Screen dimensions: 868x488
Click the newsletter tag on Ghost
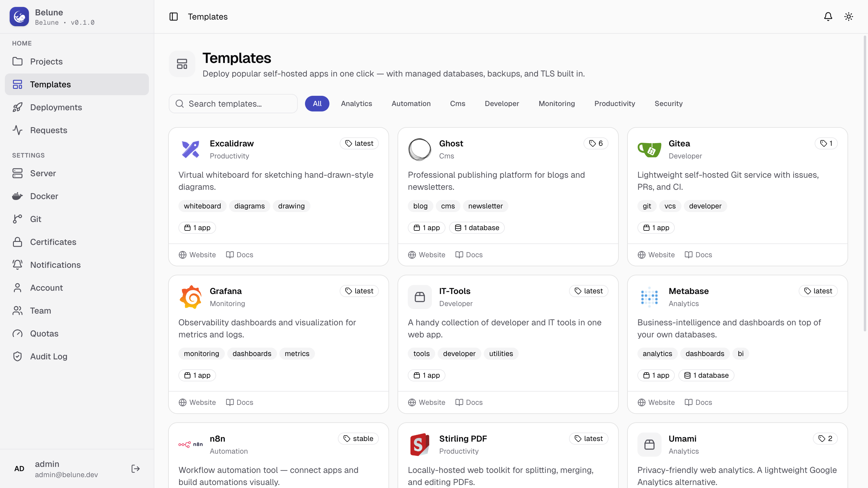pyautogui.click(x=485, y=206)
